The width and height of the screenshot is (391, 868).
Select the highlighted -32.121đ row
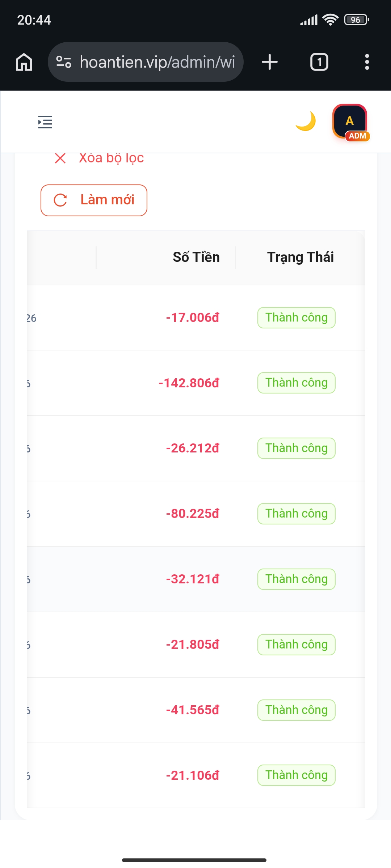click(x=196, y=579)
